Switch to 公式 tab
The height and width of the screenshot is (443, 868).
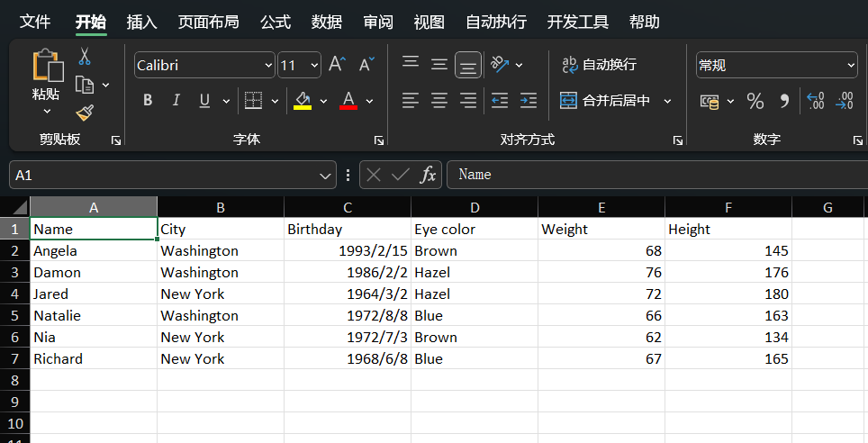(276, 23)
